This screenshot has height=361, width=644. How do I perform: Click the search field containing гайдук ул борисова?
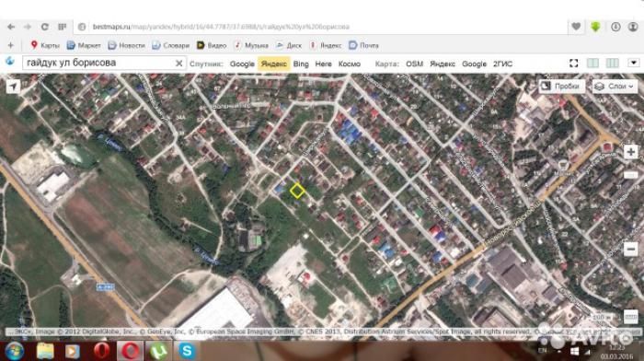[98, 63]
